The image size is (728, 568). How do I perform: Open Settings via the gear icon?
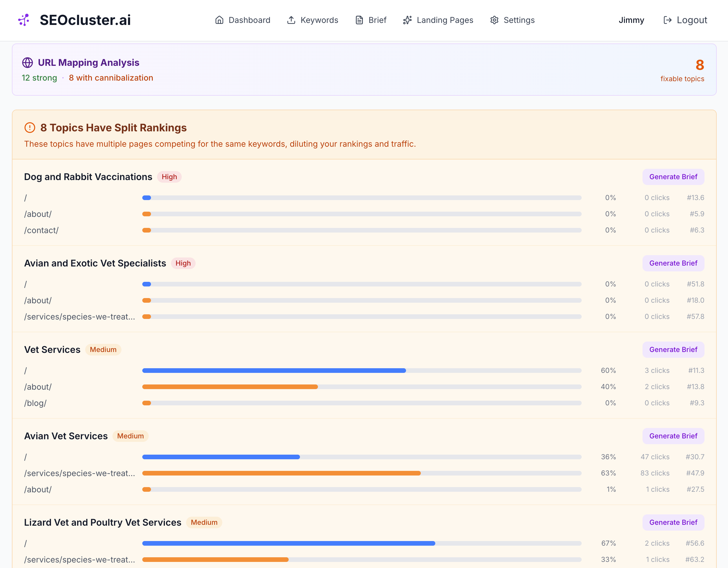[x=494, y=20]
